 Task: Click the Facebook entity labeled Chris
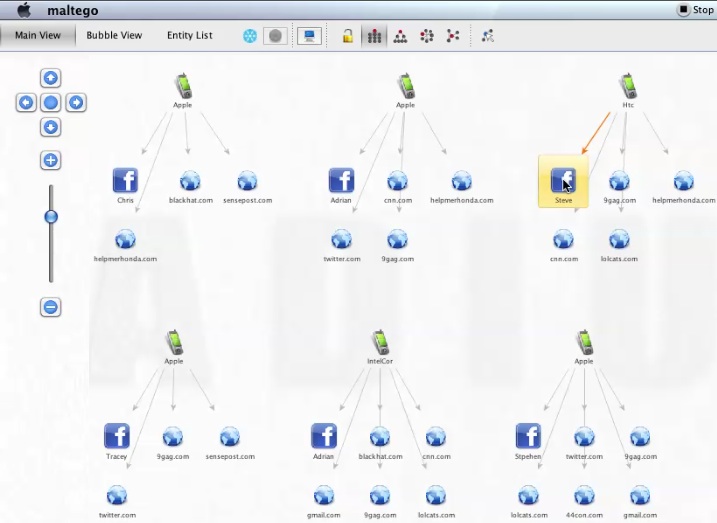pos(125,181)
